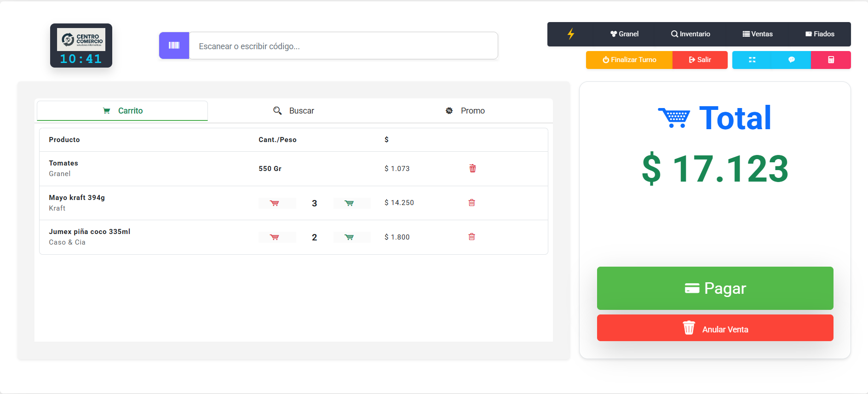Decrease Mayo kraft quantity with red cart
This screenshot has width=868, height=394.
275,203
